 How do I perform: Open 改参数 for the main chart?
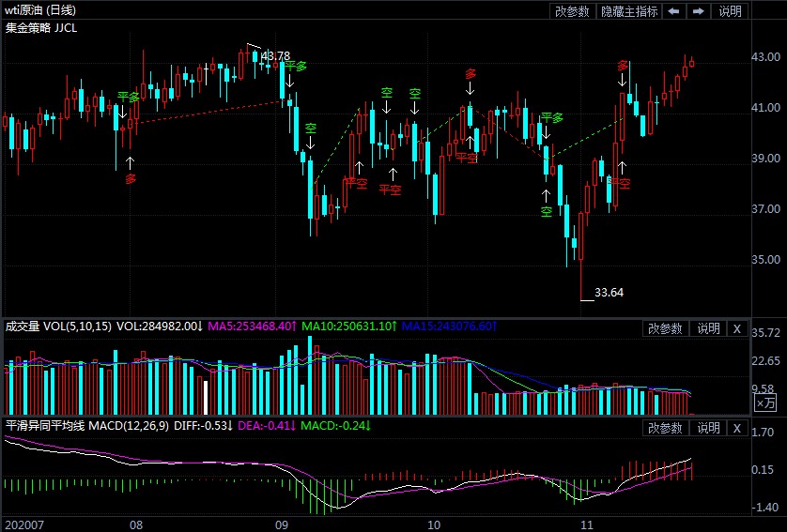pyautogui.click(x=572, y=11)
